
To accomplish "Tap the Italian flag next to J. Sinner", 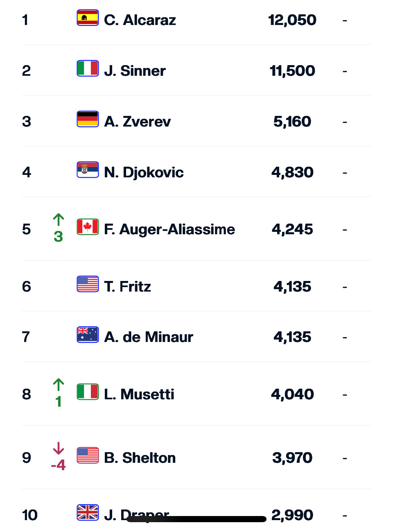I will pyautogui.click(x=88, y=68).
